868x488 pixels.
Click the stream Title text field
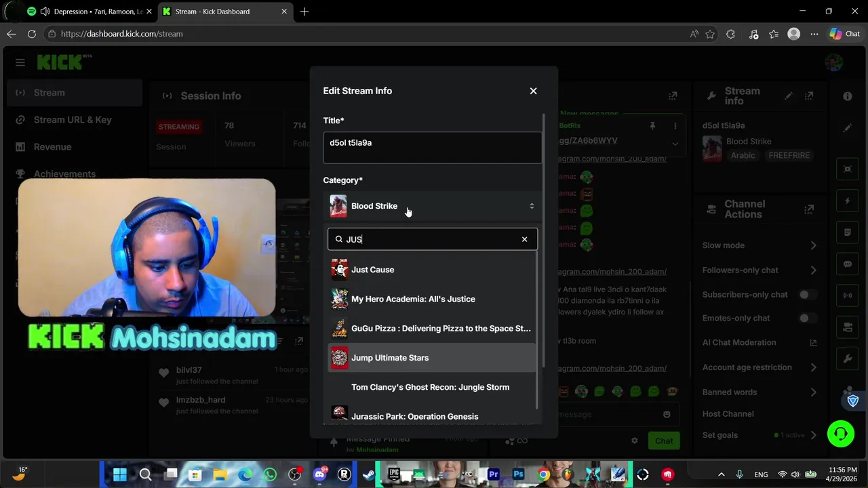[432, 147]
